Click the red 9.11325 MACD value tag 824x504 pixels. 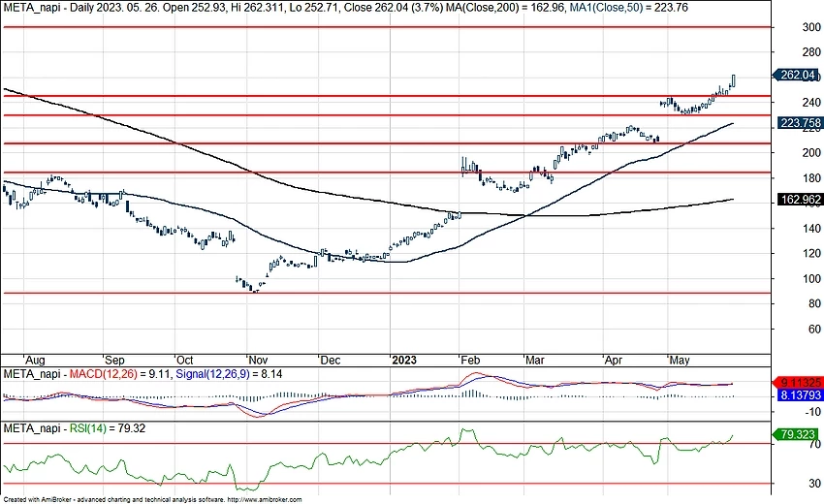tap(797, 383)
